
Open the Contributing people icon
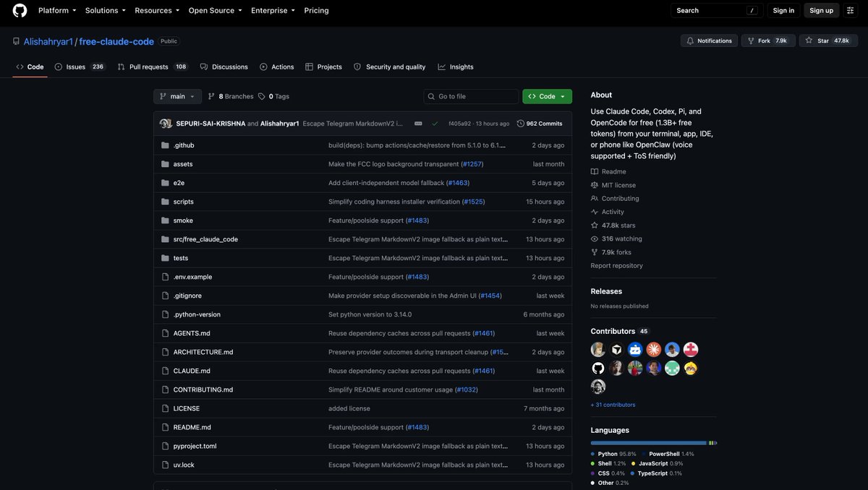[595, 198]
